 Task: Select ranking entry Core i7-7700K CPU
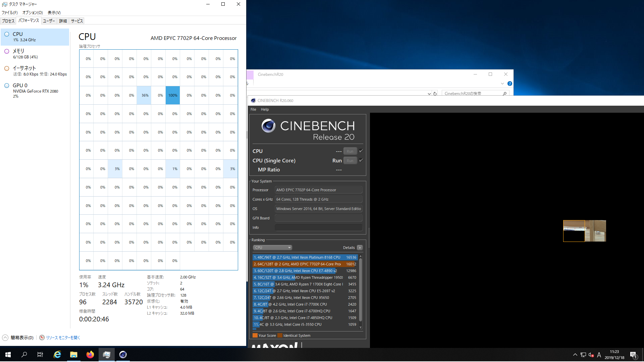305,304
